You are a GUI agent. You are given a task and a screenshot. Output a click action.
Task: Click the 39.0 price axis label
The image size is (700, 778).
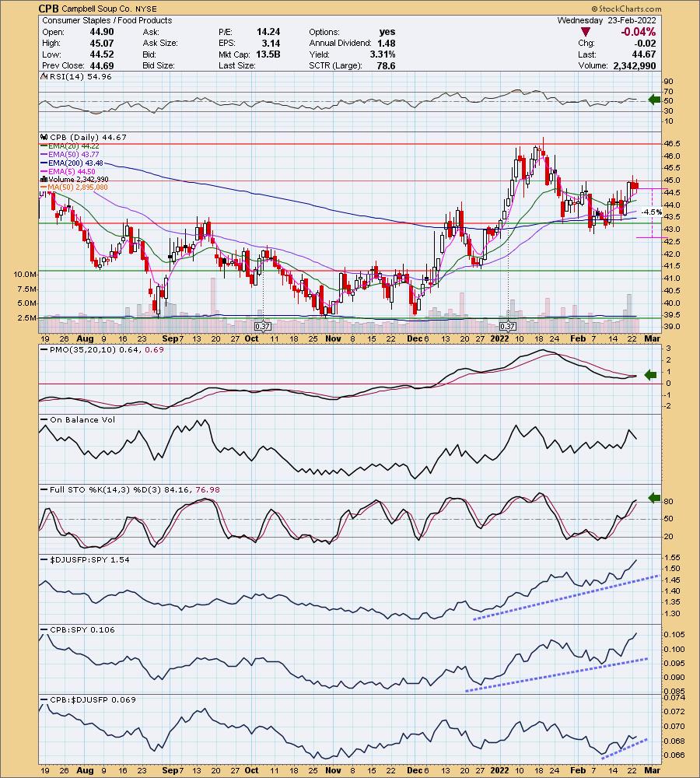pyautogui.click(x=672, y=327)
